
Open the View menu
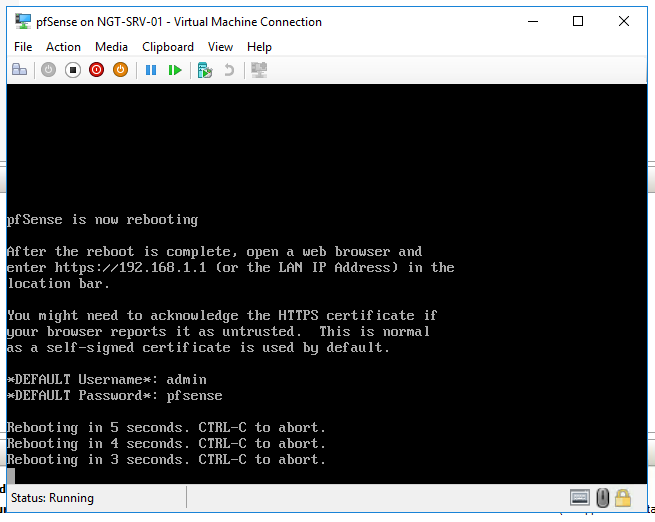point(220,47)
